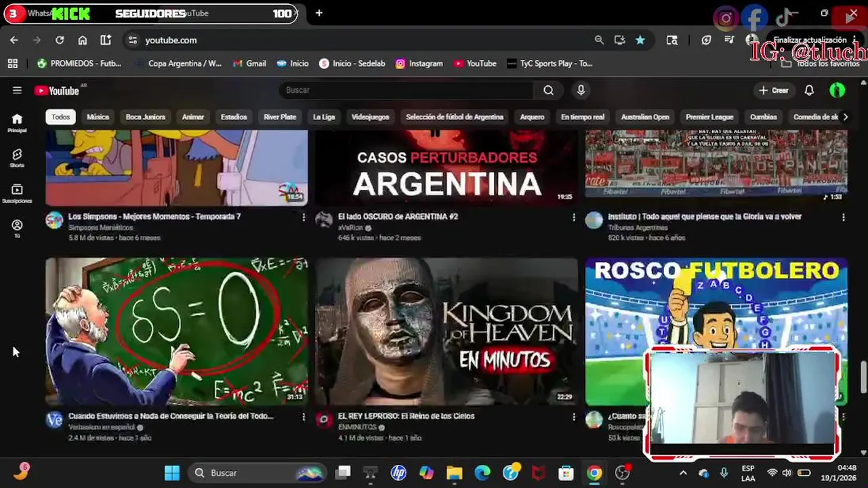Screen dimensions: 868x488
Task: Open Shorts from the sidebar
Action: 17,158
